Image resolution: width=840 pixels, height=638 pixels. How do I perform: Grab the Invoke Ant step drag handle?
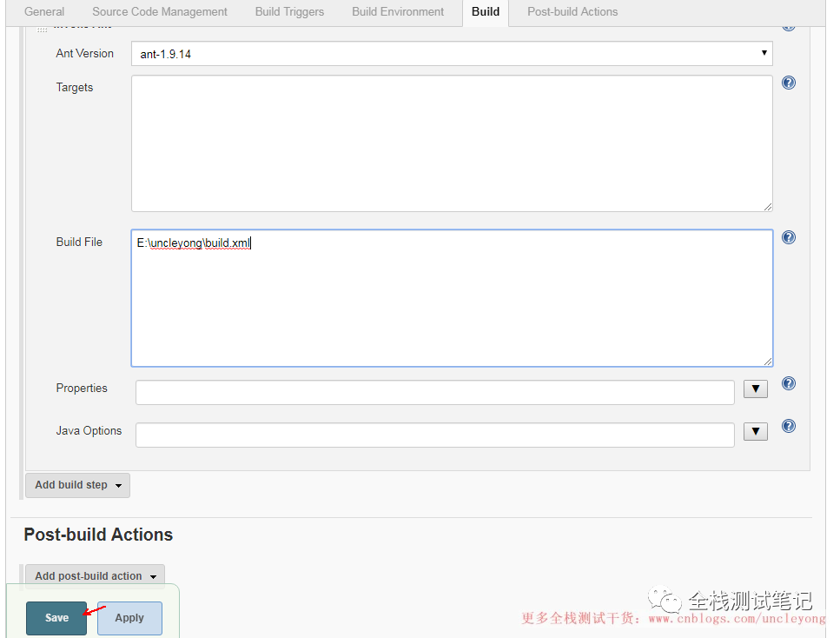point(42,30)
